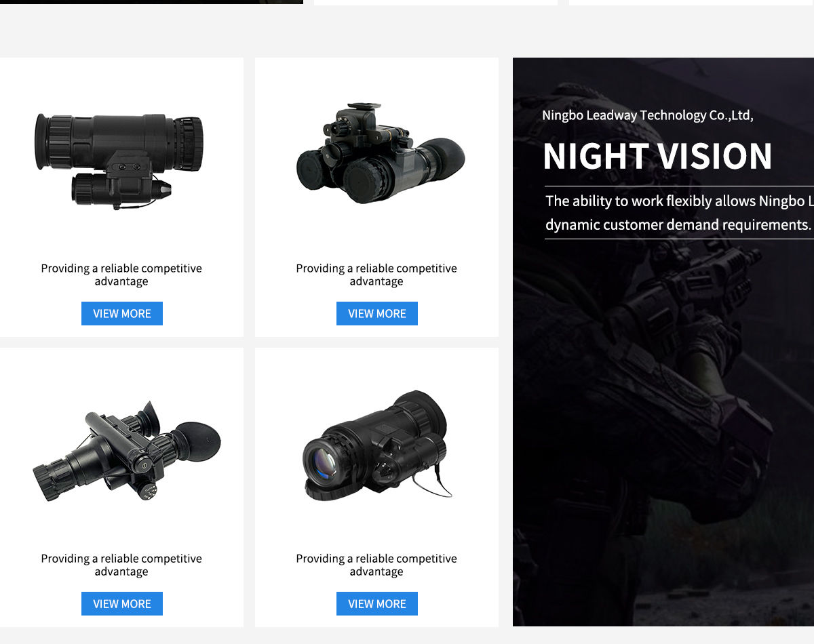Open the helmet-mount dual-tube goggle image

(x=381, y=153)
